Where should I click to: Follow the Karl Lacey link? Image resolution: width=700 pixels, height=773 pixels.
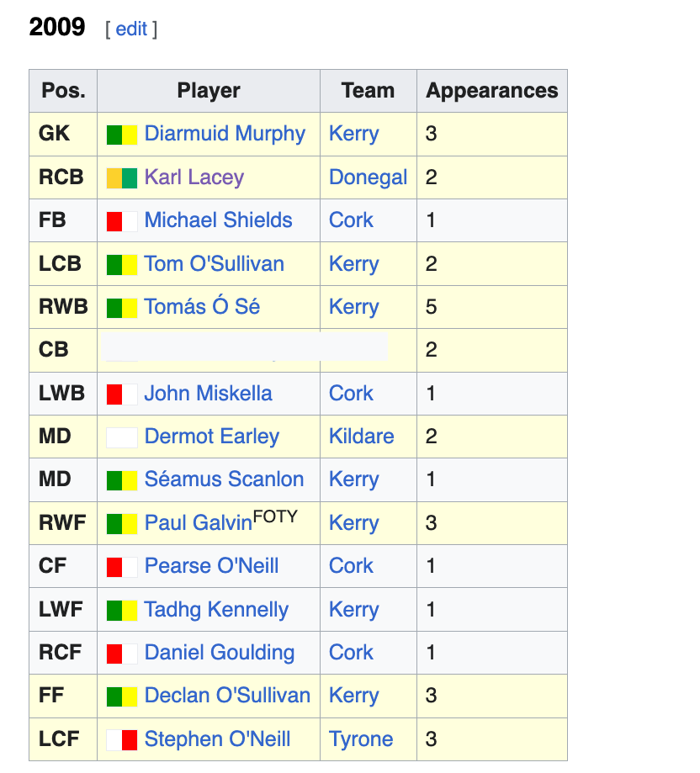[x=194, y=177]
